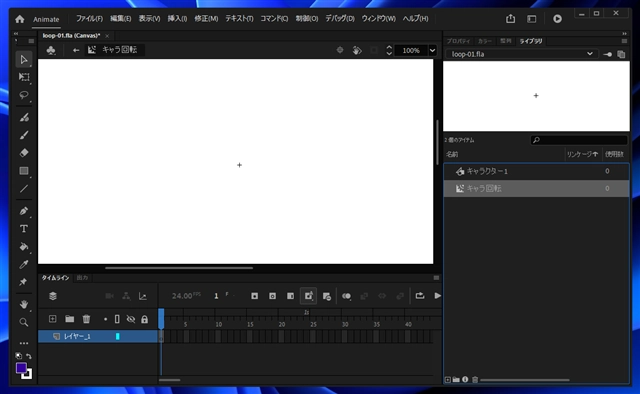Select the Selection arrow tool
Screen dimensions: 640x394
point(24,60)
